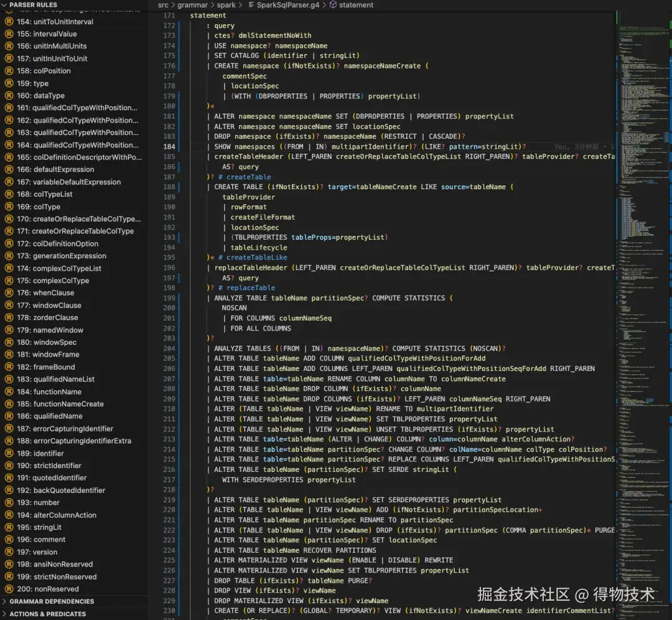Expand the GRAMMAR DEPENDENCIES section
Screen dimensions: 672x620
click(4, 601)
